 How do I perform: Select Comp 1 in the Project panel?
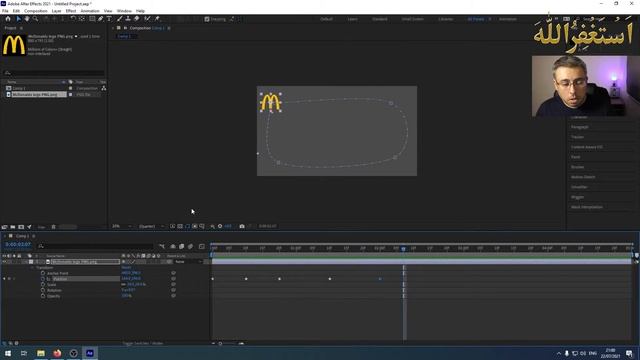tap(19, 88)
